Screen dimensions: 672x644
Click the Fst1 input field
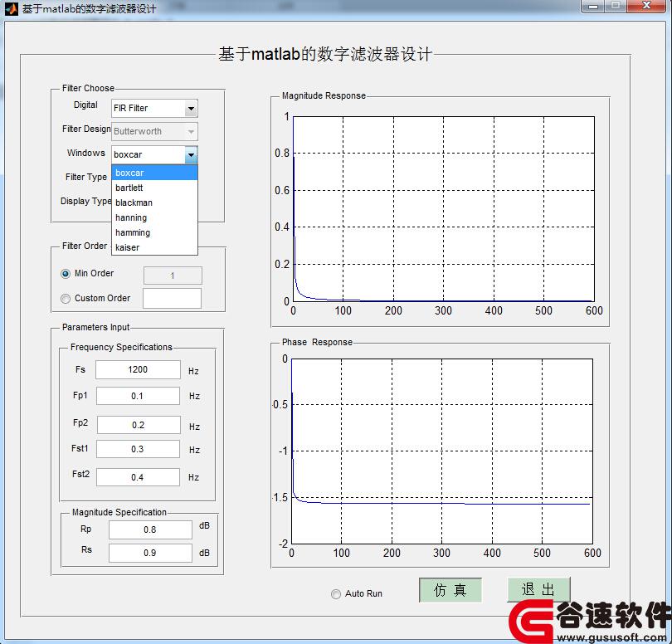pos(138,449)
